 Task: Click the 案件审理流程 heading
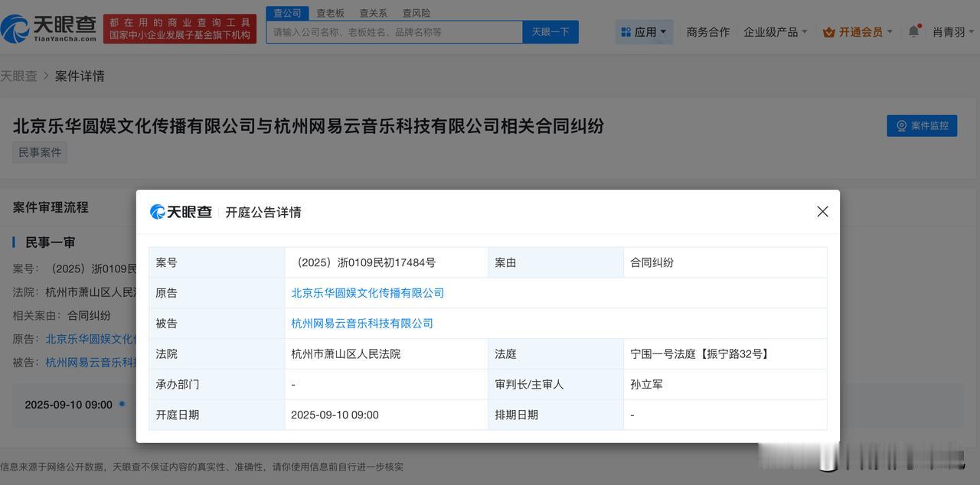pyautogui.click(x=51, y=207)
